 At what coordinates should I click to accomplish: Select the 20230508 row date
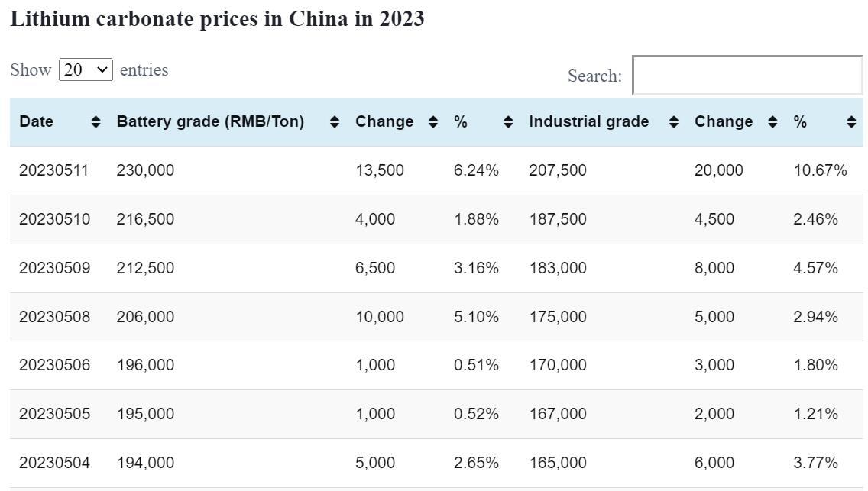(54, 317)
